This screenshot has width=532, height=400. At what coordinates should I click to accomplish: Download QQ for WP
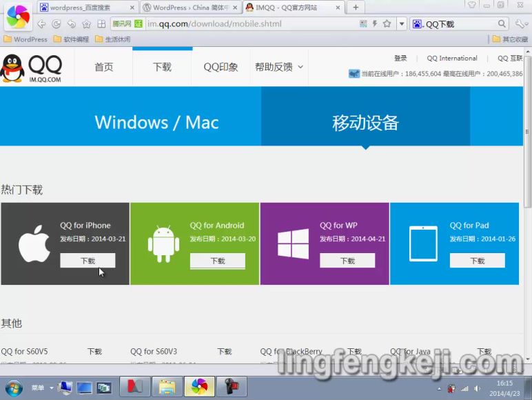tap(347, 261)
